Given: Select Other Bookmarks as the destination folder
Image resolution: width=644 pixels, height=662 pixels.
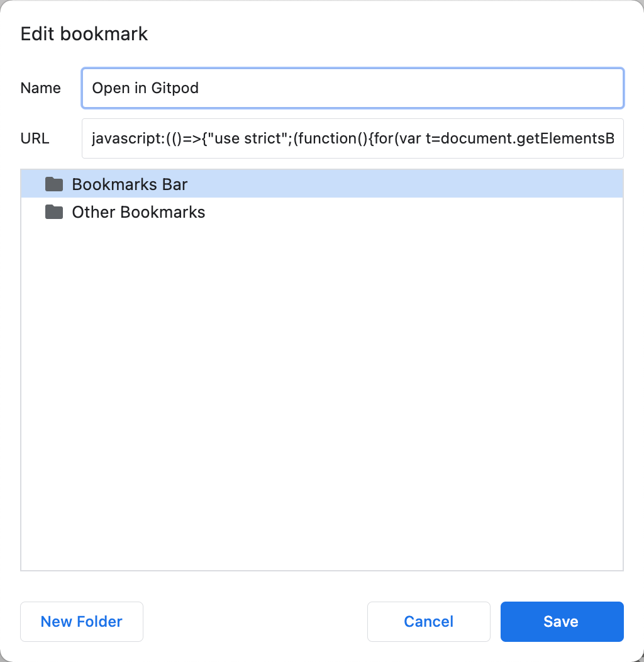Looking at the screenshot, I should click(138, 212).
